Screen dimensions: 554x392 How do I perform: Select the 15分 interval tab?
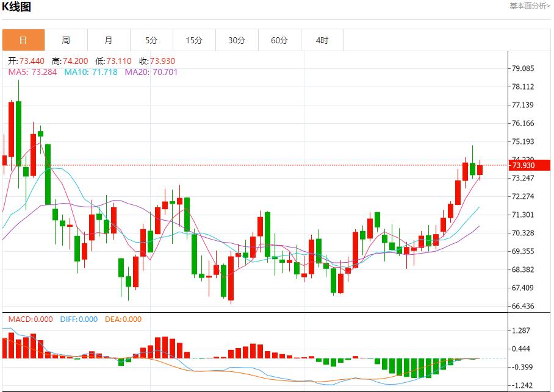pos(194,40)
